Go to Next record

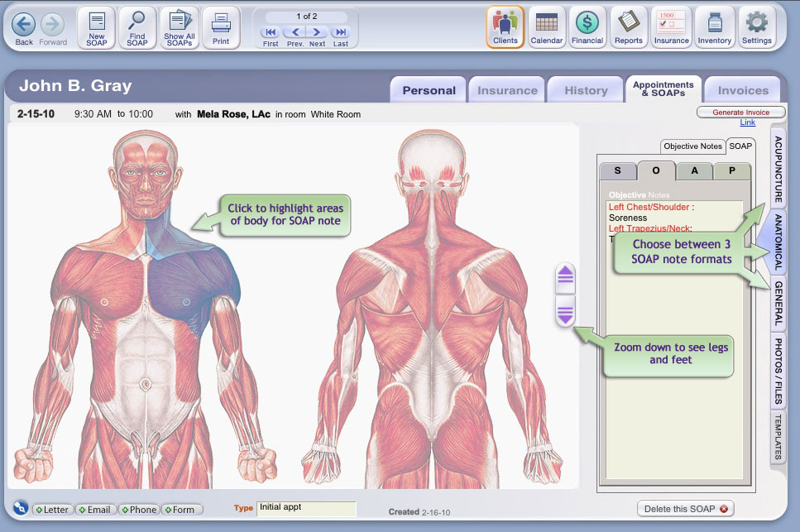tap(317, 32)
